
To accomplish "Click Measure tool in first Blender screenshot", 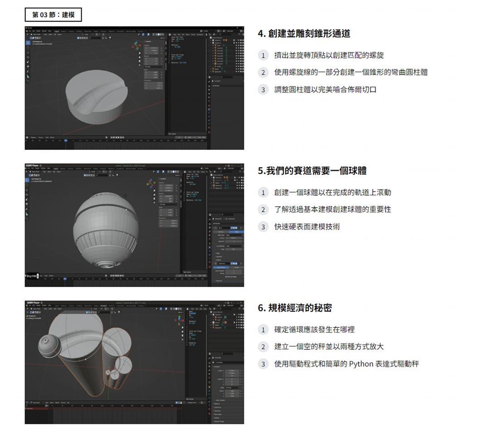I will coord(28,76).
